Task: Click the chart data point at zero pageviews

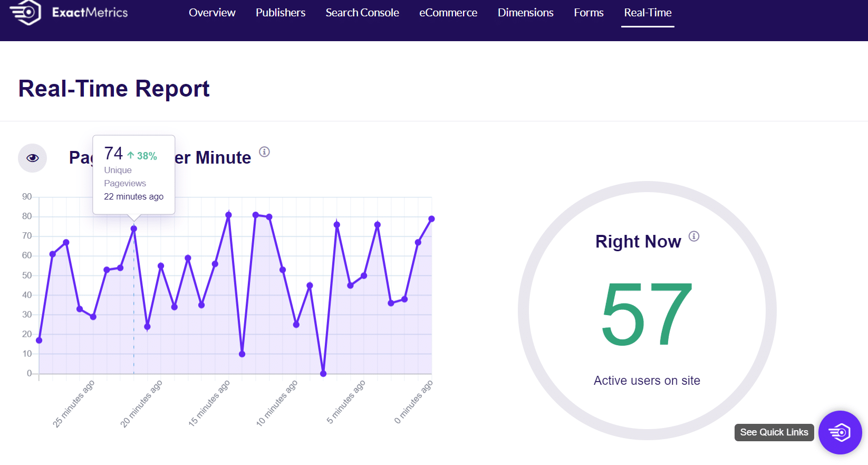Action: click(x=323, y=374)
